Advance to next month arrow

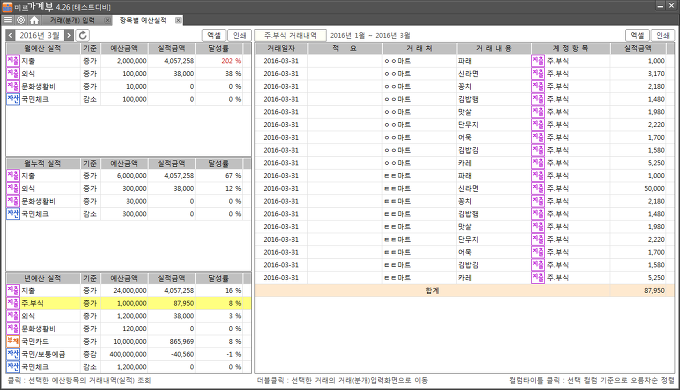(69, 36)
